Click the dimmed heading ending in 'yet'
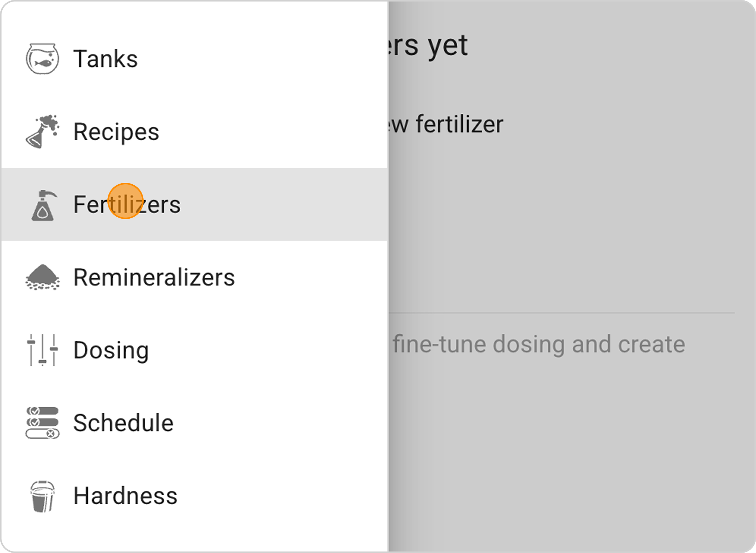 coord(427,45)
